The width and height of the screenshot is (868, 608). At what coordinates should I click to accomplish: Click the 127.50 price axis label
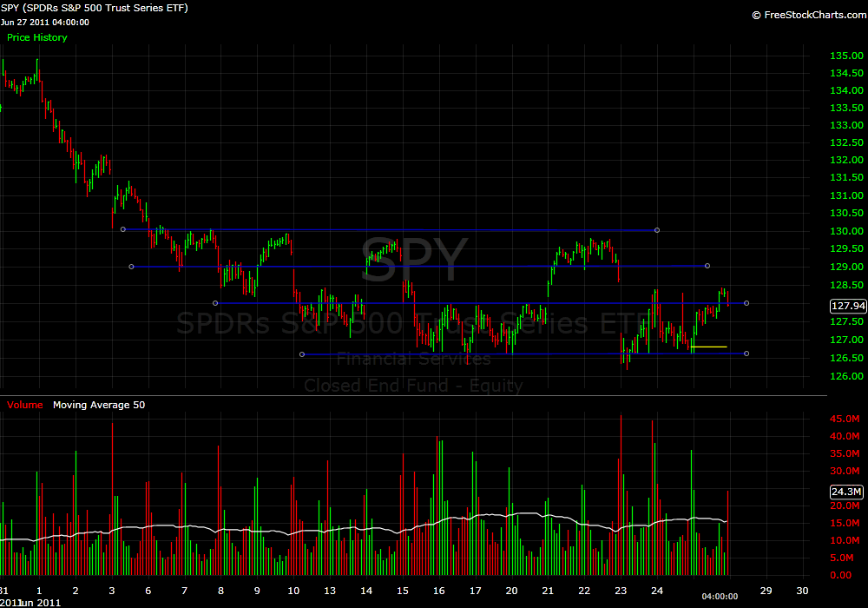point(846,321)
